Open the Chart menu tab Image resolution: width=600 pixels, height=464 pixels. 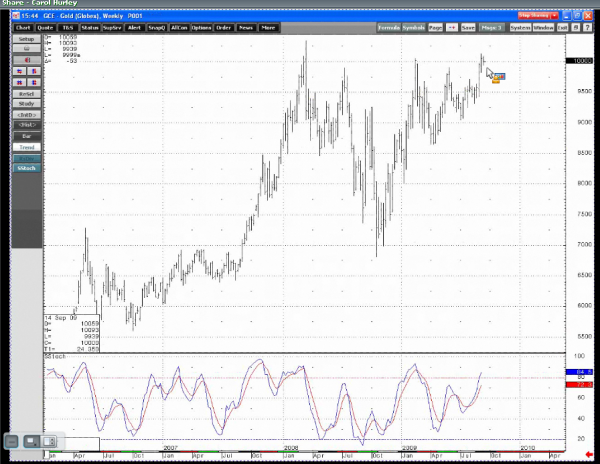23,27
